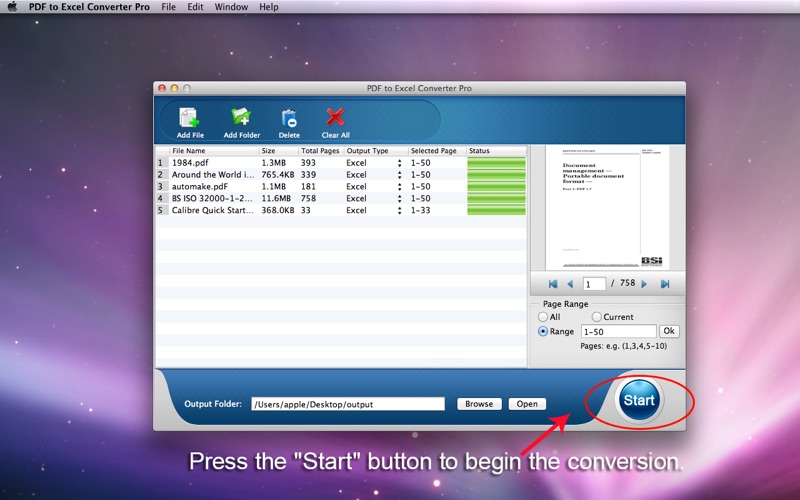Click the page range input field
800x500 pixels.
[x=618, y=332]
